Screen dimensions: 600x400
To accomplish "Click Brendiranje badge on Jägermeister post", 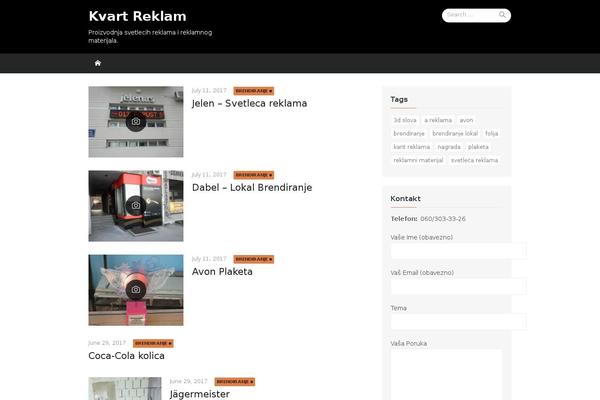I will 235,382.
